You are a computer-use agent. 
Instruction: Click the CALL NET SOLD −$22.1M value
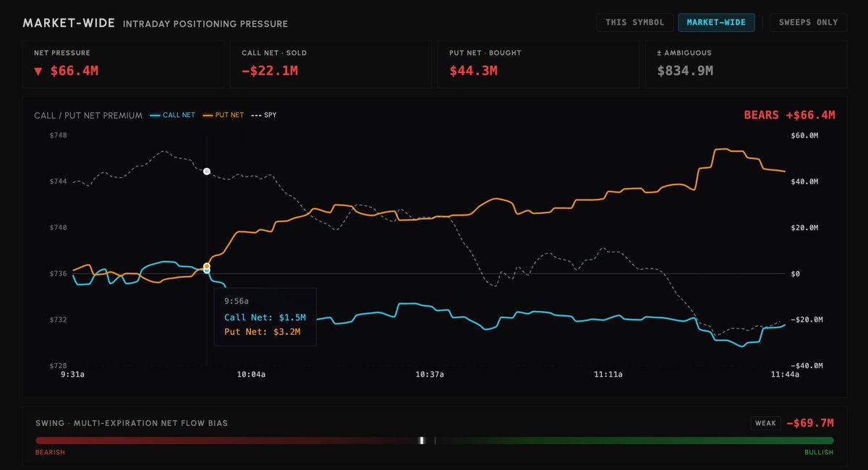point(270,71)
